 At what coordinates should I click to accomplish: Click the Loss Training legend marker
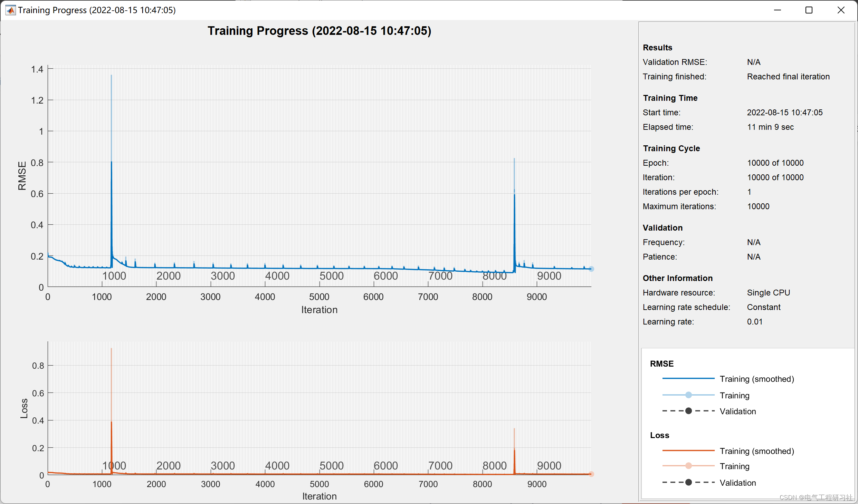[688, 466]
